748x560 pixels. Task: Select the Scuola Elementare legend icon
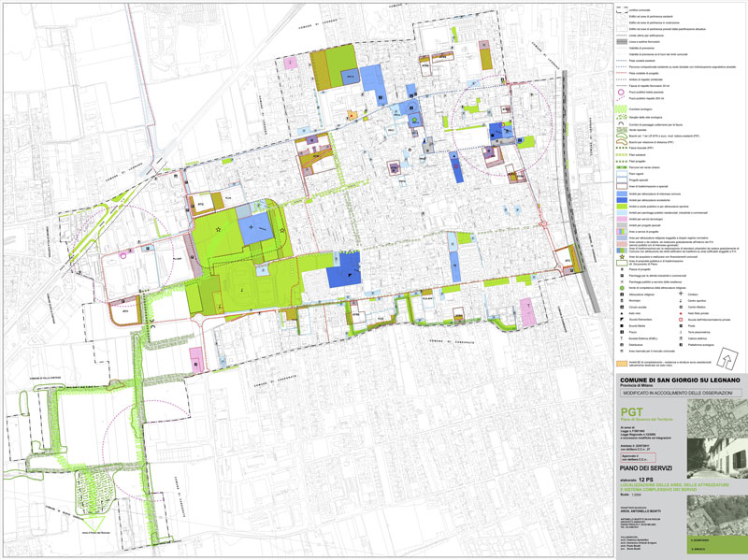(622, 320)
